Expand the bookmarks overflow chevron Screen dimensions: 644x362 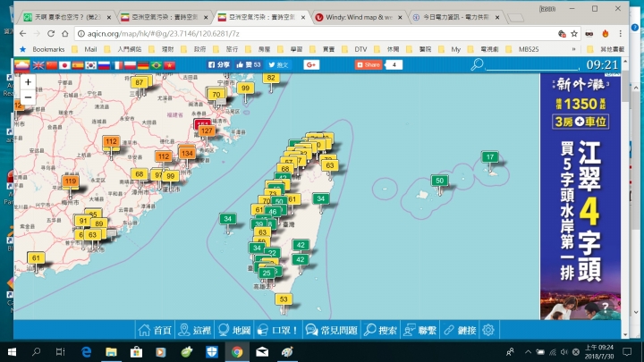[573, 49]
